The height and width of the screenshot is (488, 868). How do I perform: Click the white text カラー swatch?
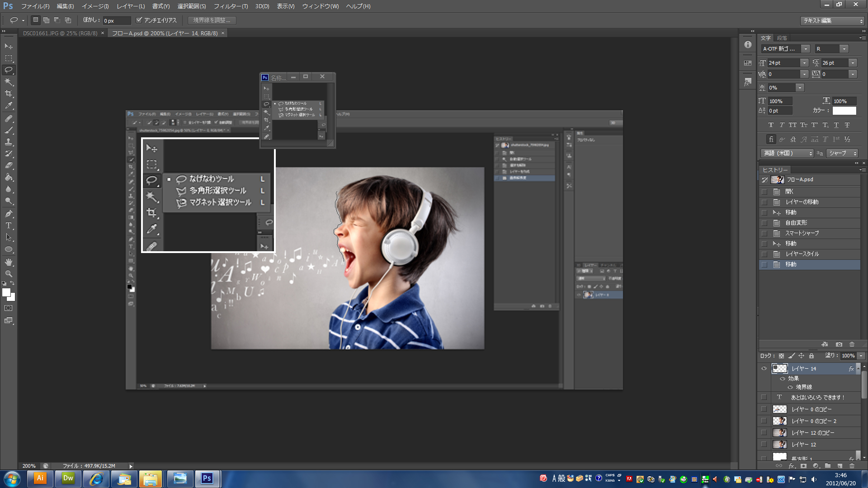844,111
